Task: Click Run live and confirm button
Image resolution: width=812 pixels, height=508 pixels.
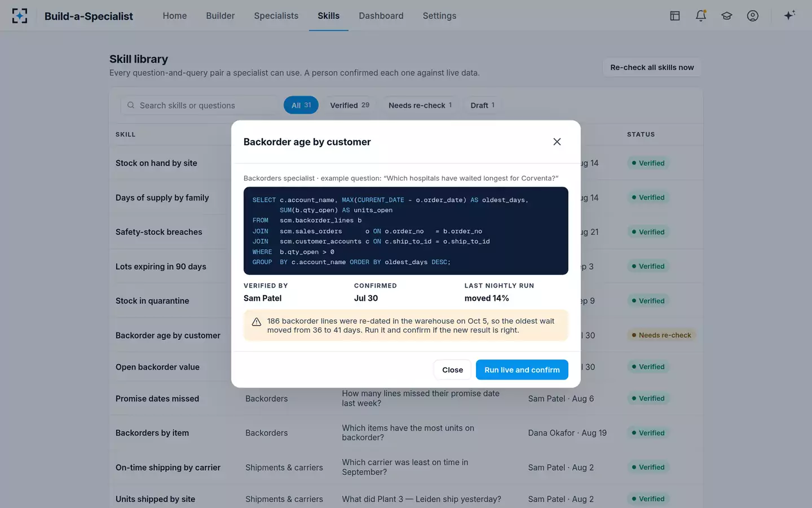Action: tap(522, 370)
